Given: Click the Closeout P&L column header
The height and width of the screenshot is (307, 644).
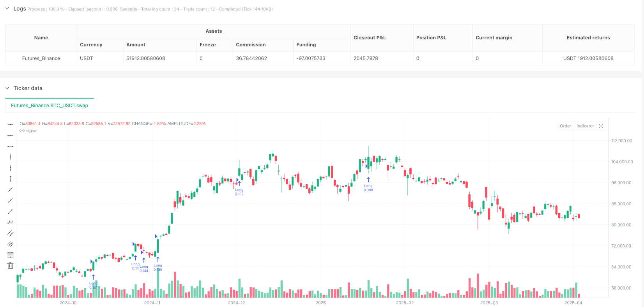Looking at the screenshot, I should (370, 38).
